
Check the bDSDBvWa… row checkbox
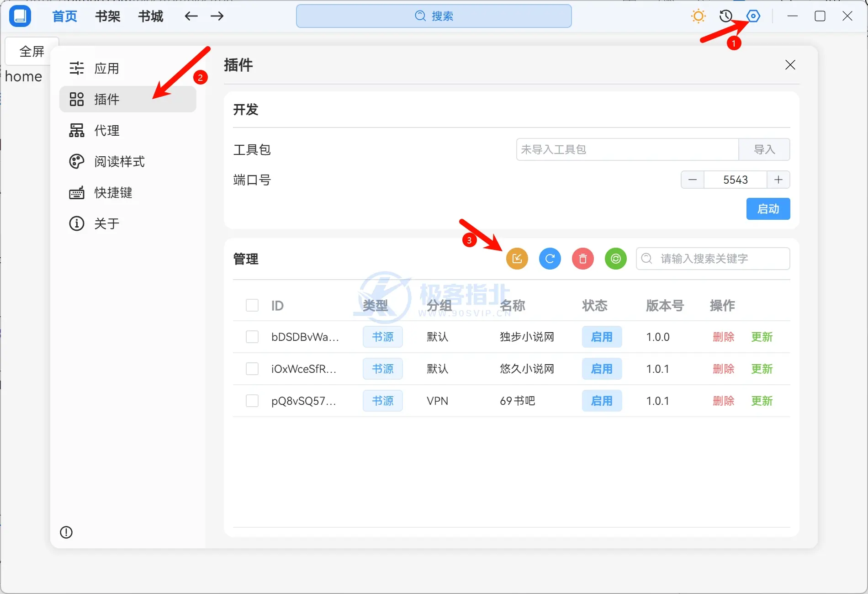[x=252, y=337]
